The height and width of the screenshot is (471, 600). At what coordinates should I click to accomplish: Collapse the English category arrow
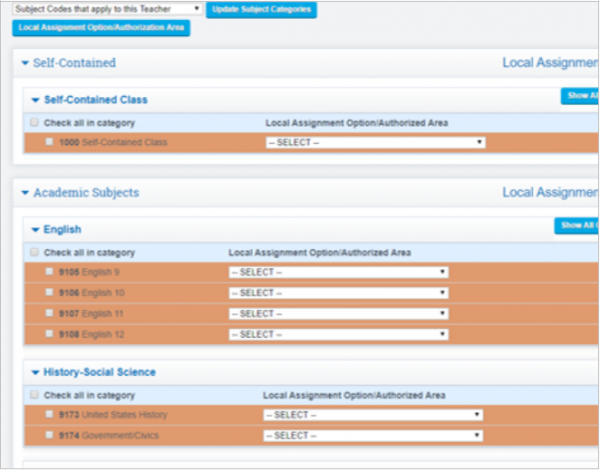36,229
